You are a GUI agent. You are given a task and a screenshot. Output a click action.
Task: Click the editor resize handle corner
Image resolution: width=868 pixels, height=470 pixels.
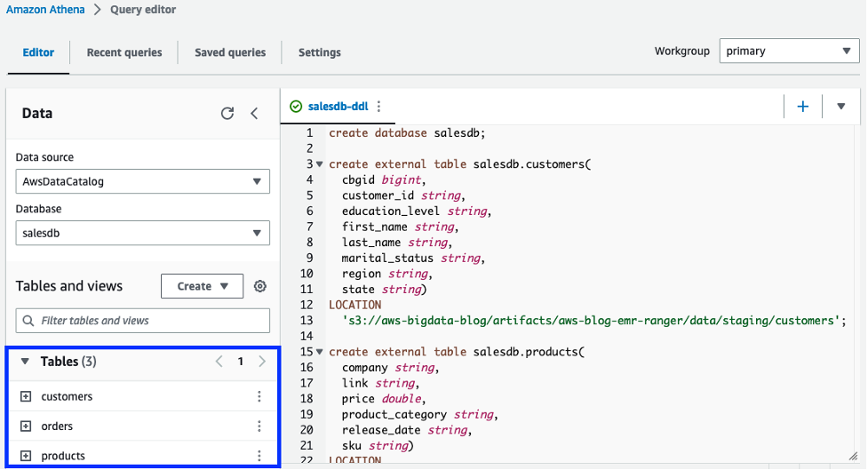[853, 457]
